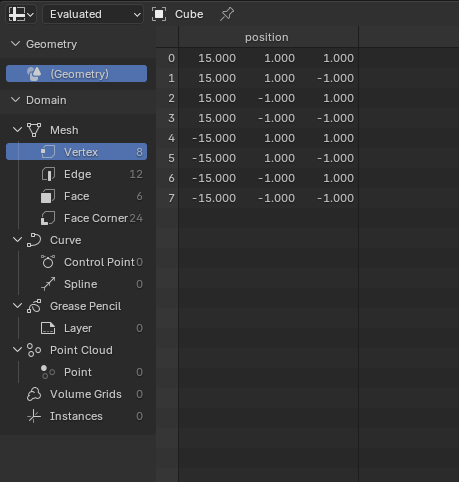Open the editor type selector icon

(x=21, y=14)
